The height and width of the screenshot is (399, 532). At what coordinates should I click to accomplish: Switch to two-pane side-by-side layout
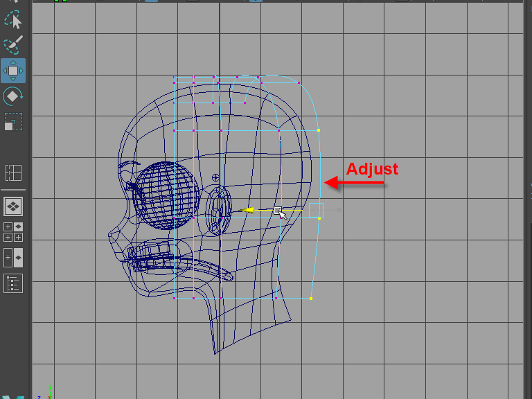click(x=13, y=257)
